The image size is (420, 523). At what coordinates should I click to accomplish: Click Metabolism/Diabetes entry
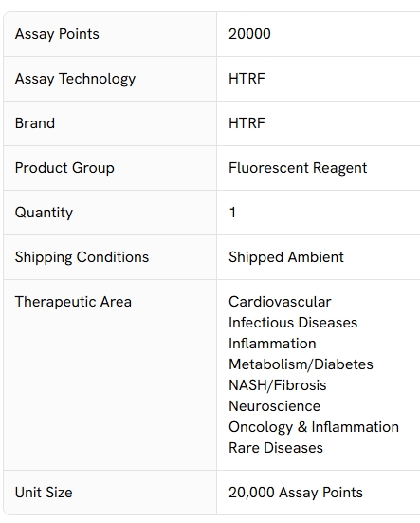point(301,364)
